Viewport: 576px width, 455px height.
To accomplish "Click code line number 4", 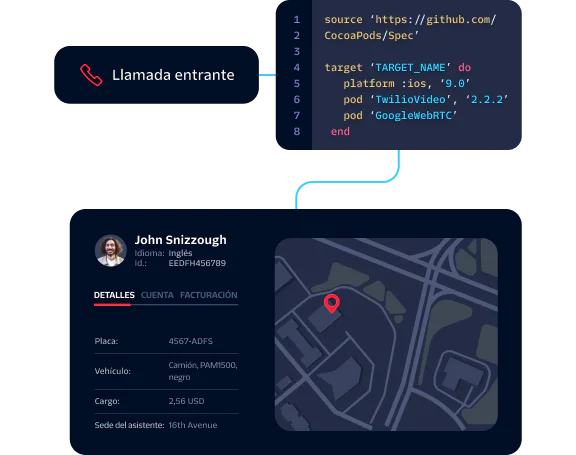I will click(x=297, y=68).
